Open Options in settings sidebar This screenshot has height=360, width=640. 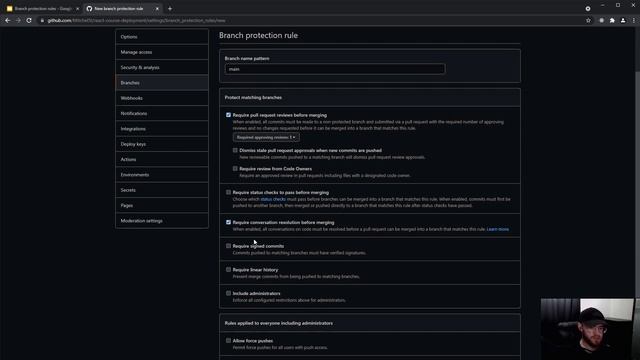pyautogui.click(x=162, y=37)
